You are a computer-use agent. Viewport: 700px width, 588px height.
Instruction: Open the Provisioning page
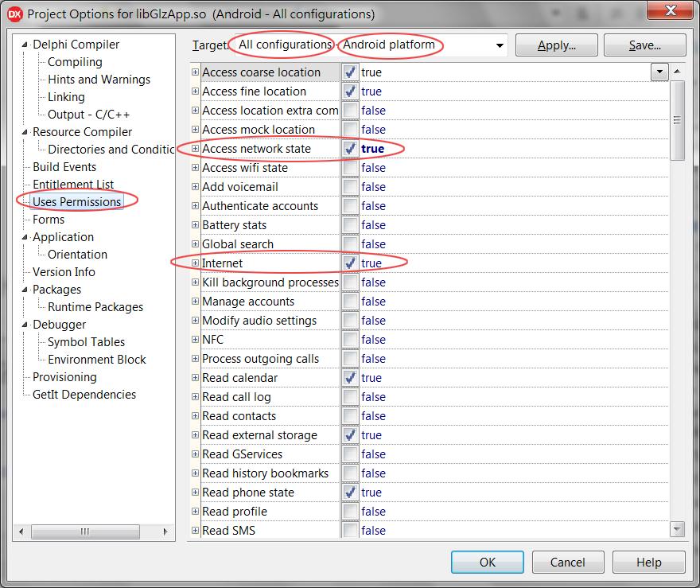(x=64, y=377)
